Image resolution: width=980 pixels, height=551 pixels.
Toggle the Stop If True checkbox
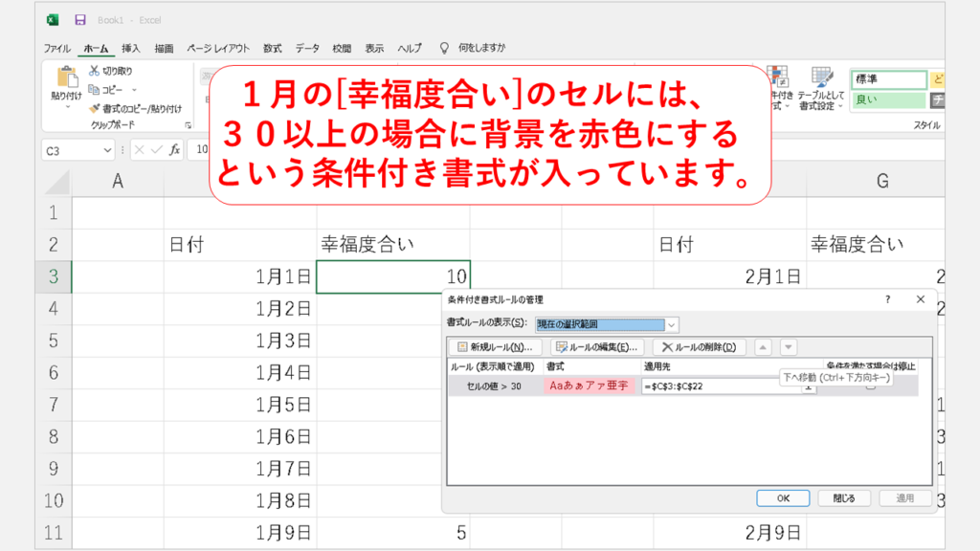click(x=870, y=386)
